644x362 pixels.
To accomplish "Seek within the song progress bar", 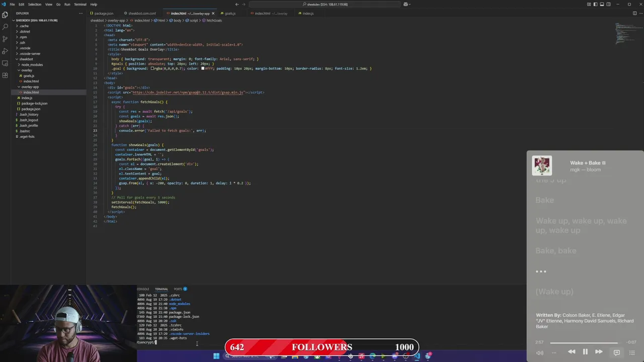I will tap(585, 342).
